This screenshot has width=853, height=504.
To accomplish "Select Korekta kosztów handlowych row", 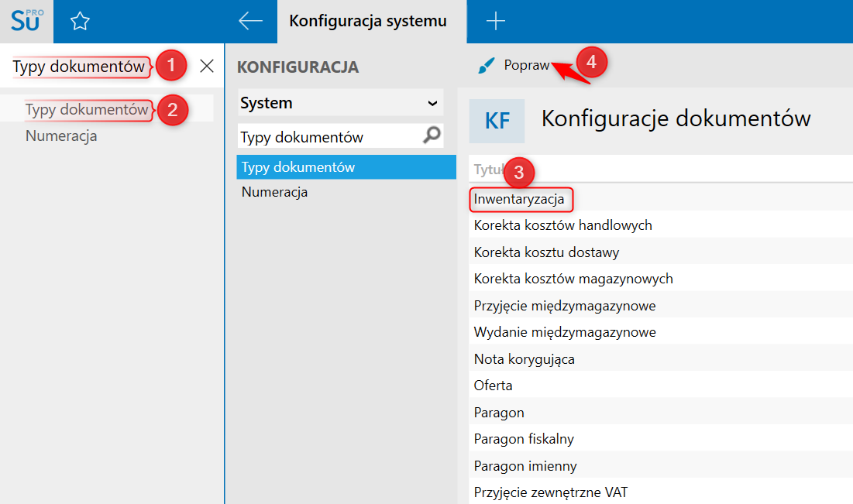I will pyautogui.click(x=562, y=225).
